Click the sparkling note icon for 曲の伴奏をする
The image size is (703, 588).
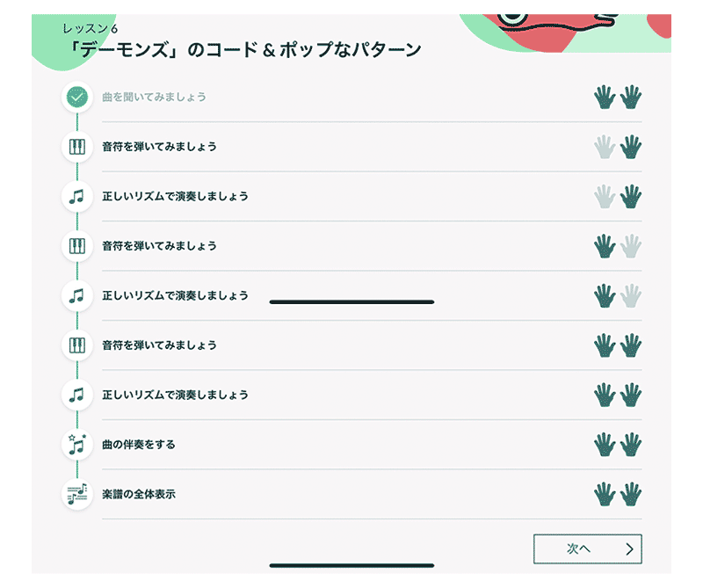(77, 445)
